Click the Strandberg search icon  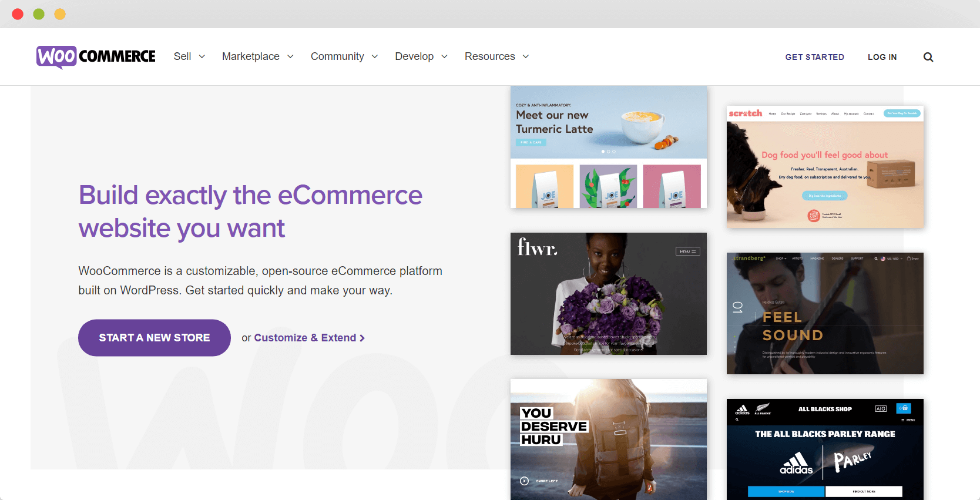[876, 259]
